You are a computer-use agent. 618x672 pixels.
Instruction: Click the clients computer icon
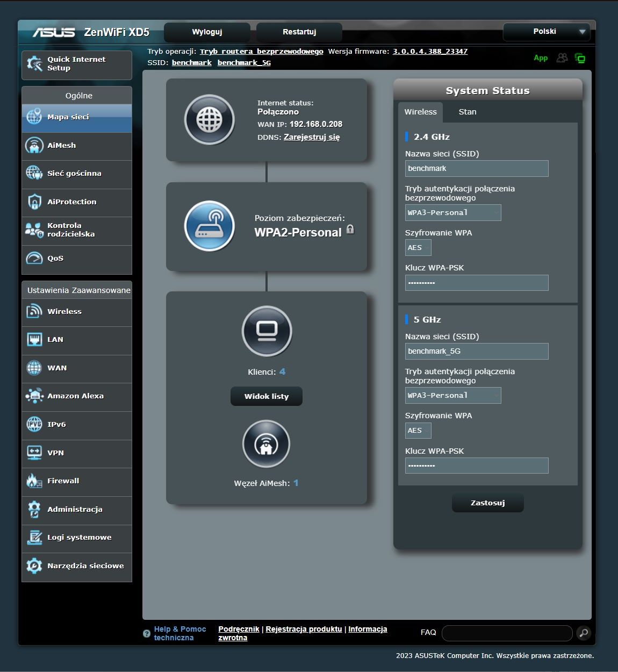(x=267, y=331)
